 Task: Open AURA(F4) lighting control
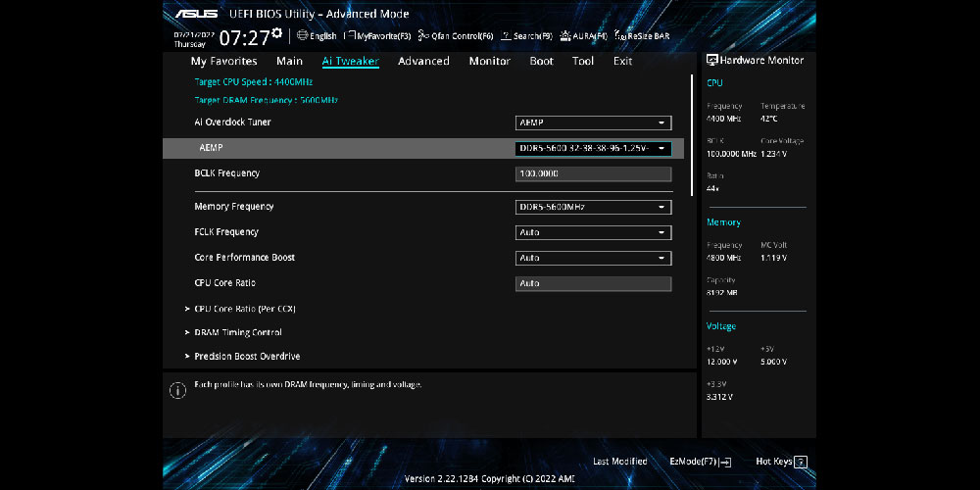point(584,36)
